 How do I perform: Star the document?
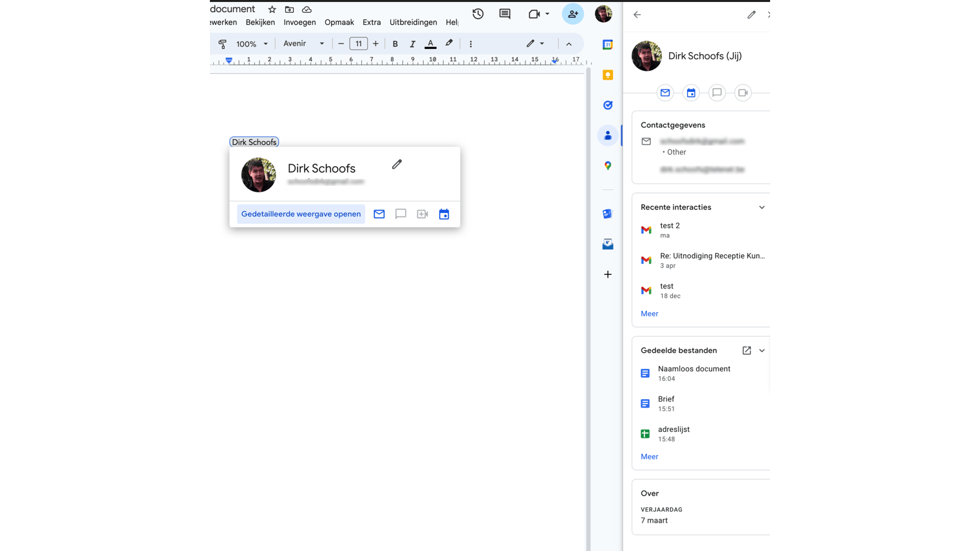(272, 10)
